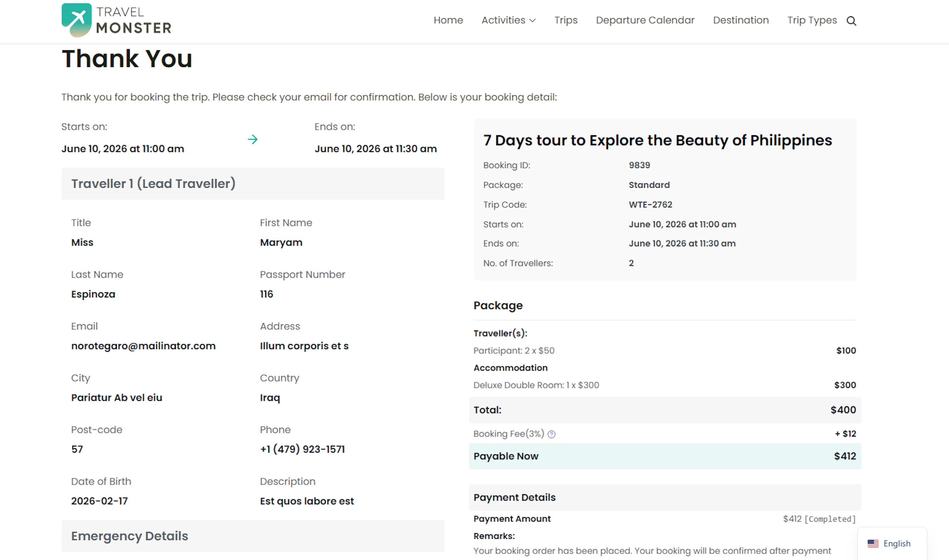Click the Booking Fee help question icon

click(x=552, y=434)
